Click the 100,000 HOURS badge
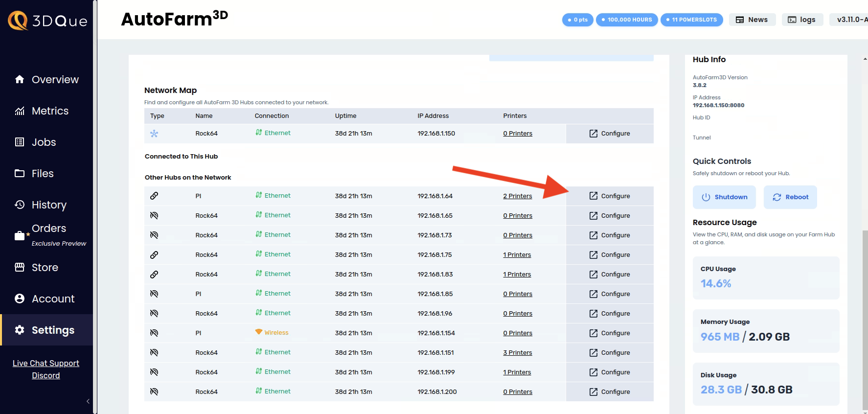The image size is (868, 414). click(627, 20)
